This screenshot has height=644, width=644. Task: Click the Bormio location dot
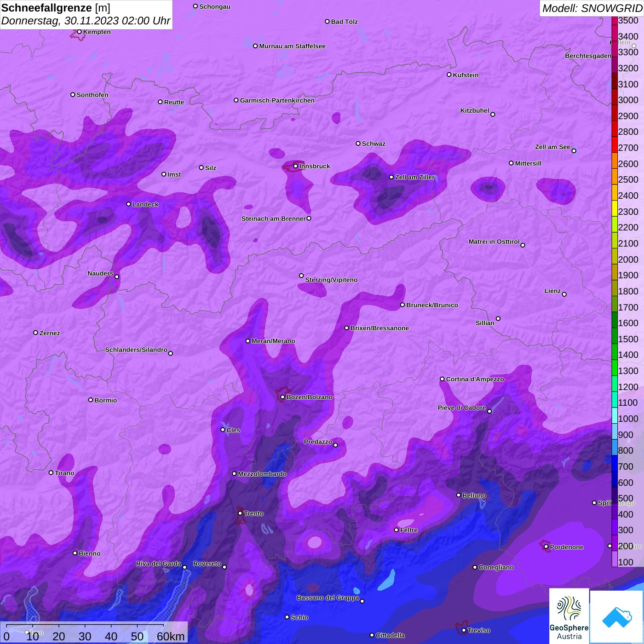coord(91,400)
